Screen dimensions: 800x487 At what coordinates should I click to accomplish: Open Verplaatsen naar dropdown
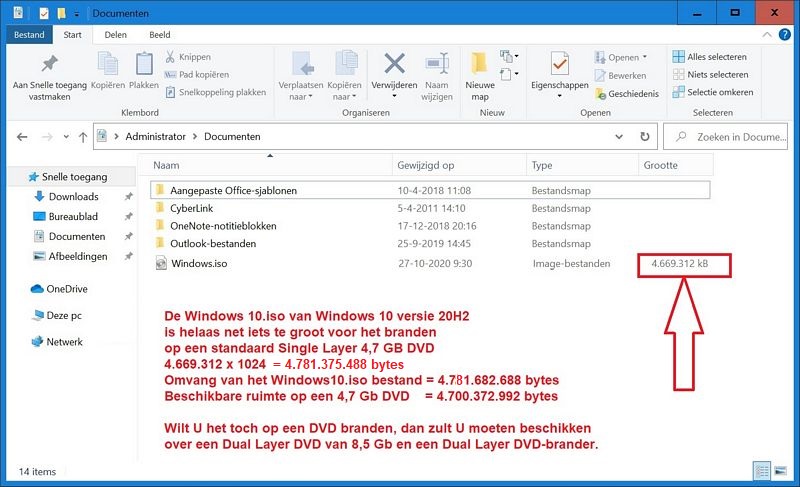[x=301, y=76]
